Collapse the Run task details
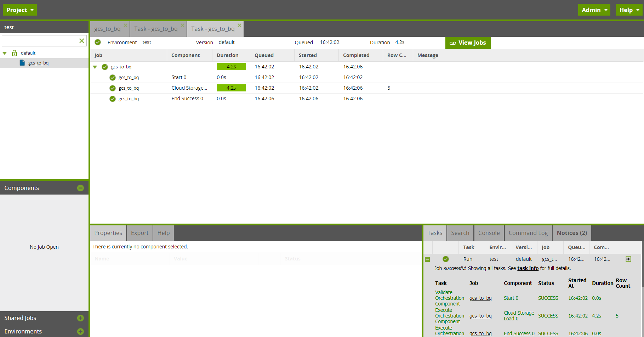The height and width of the screenshot is (337, 644). click(427, 259)
